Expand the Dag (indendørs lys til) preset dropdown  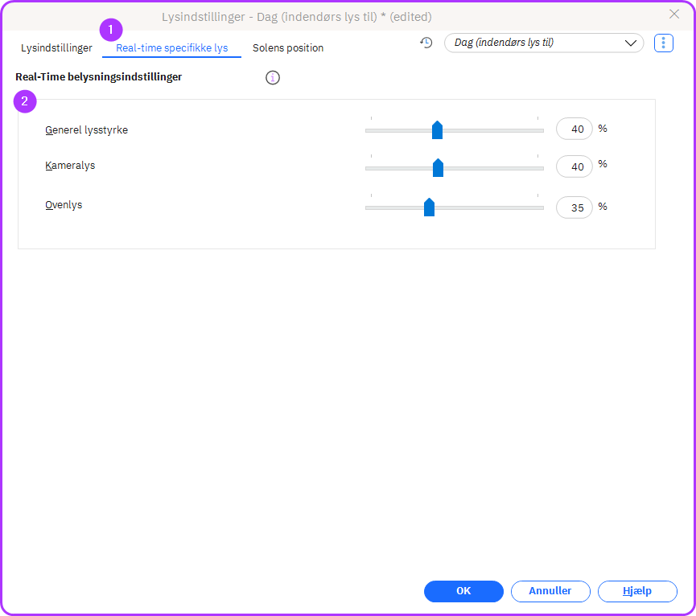pos(544,43)
